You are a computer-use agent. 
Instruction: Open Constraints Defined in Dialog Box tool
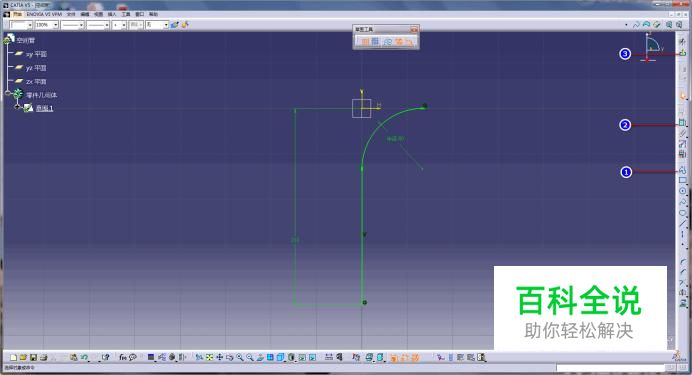pyautogui.click(x=682, y=112)
